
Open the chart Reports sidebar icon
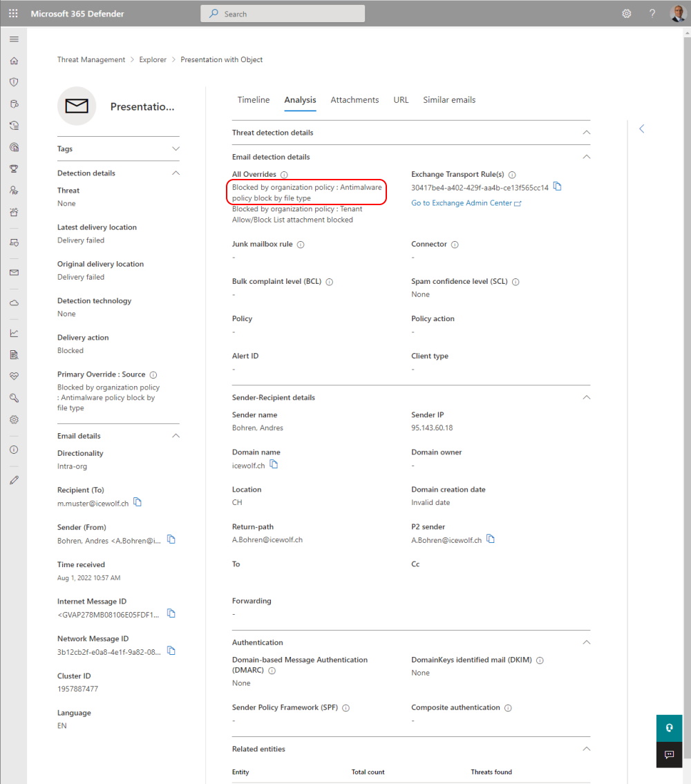pyautogui.click(x=14, y=333)
